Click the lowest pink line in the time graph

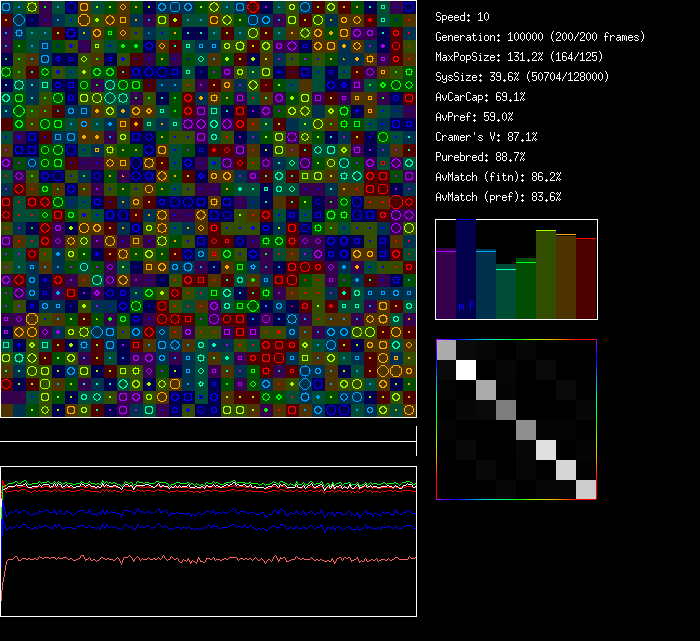click(x=200, y=558)
